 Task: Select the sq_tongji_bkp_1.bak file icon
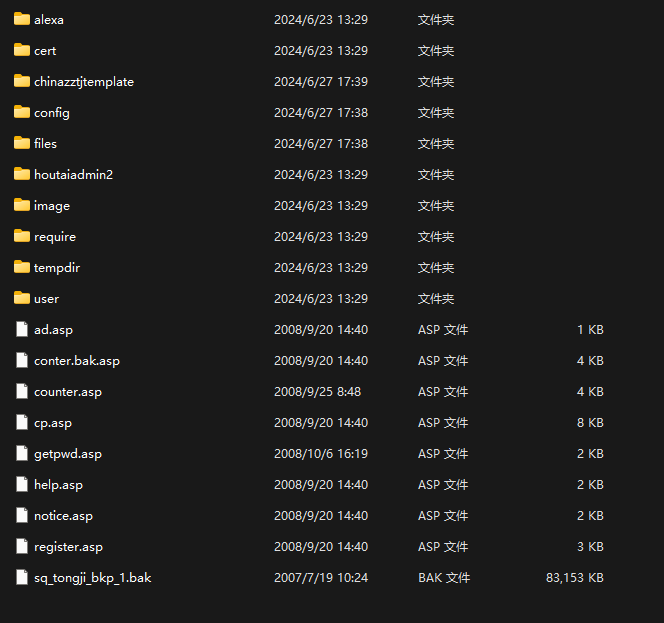[22, 577]
